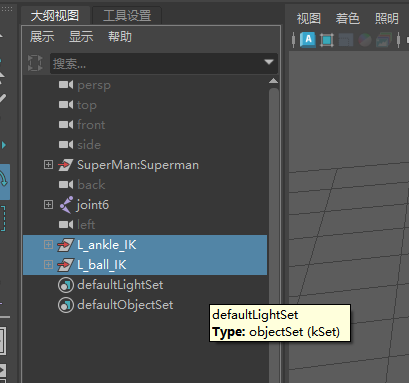Toggle the teal frame icon in viewport toolbar
The image size is (409, 383).
click(327, 40)
